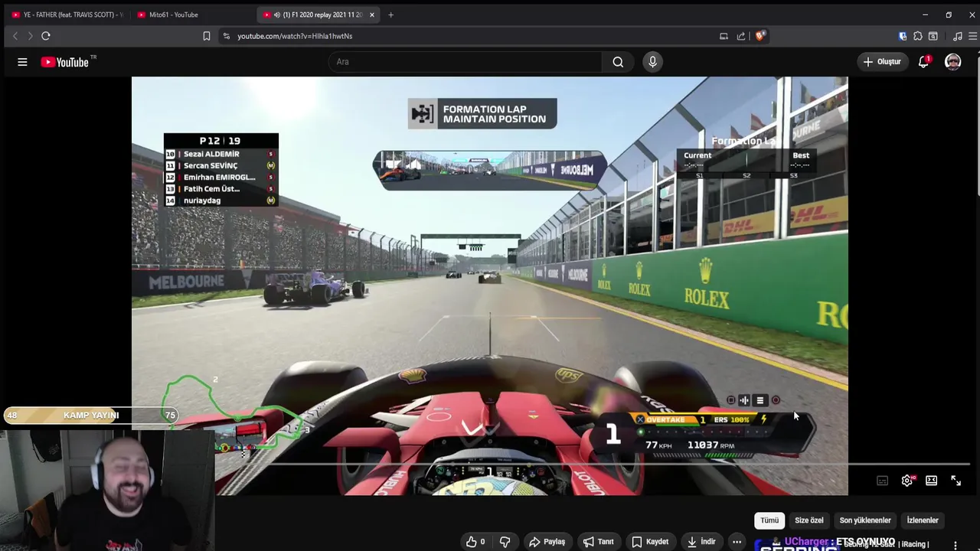Click the Tanıt promote button
The width and height of the screenshot is (980, 551).
(598, 542)
